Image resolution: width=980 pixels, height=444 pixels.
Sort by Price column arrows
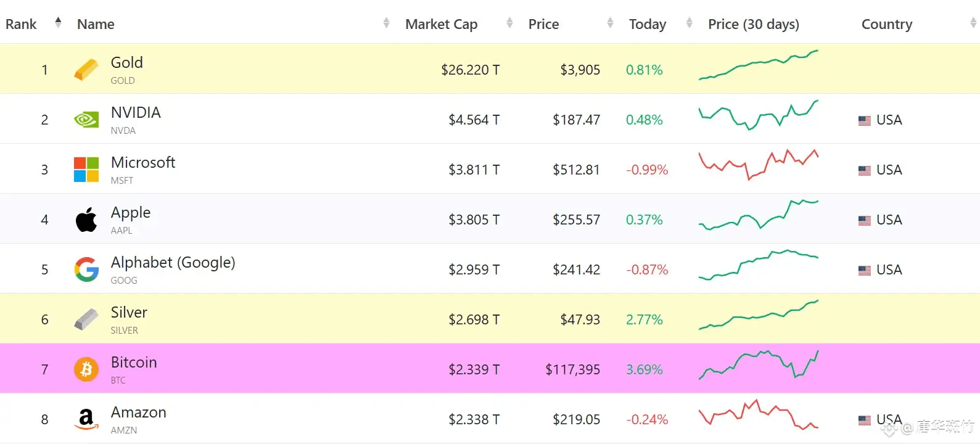(x=610, y=23)
